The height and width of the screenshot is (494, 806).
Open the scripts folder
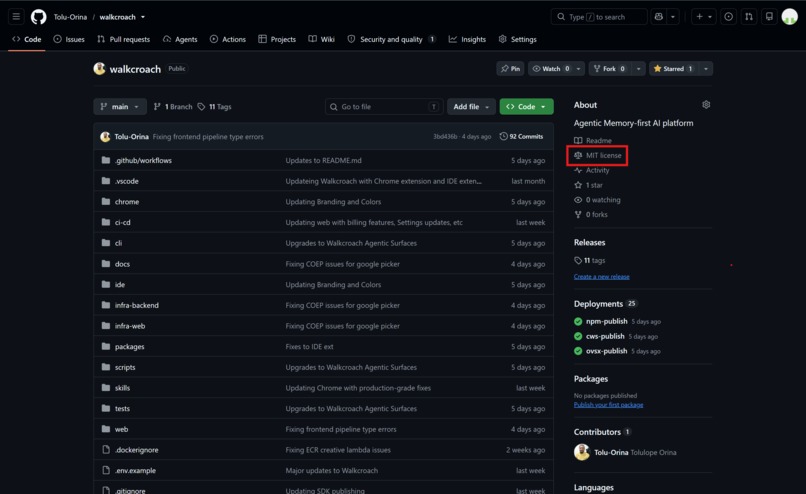tap(125, 367)
